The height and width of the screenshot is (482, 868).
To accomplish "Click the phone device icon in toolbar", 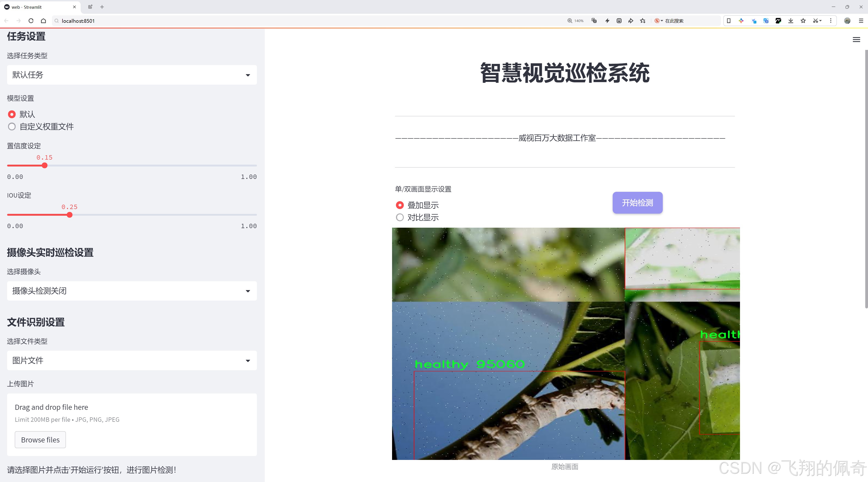I will pyautogui.click(x=729, y=20).
